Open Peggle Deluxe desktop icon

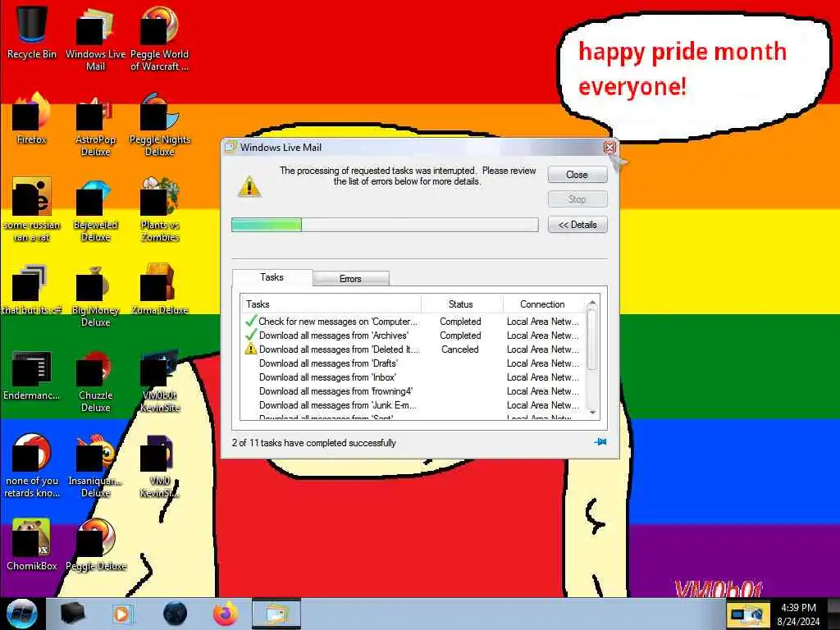[95, 544]
